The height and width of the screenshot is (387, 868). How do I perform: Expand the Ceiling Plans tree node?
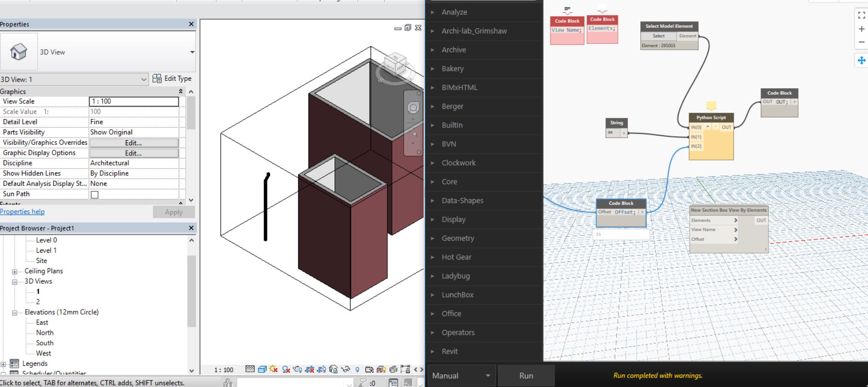(x=15, y=271)
